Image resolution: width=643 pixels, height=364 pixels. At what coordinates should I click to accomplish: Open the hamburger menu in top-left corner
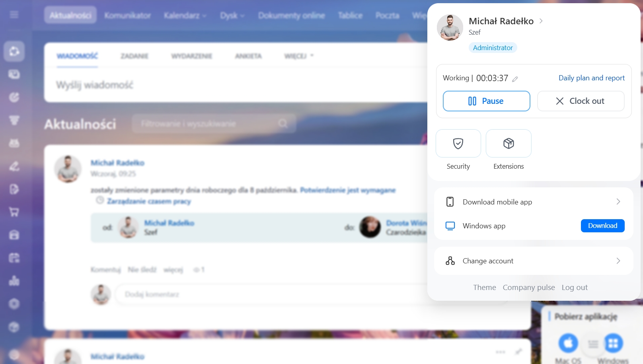[x=14, y=15]
